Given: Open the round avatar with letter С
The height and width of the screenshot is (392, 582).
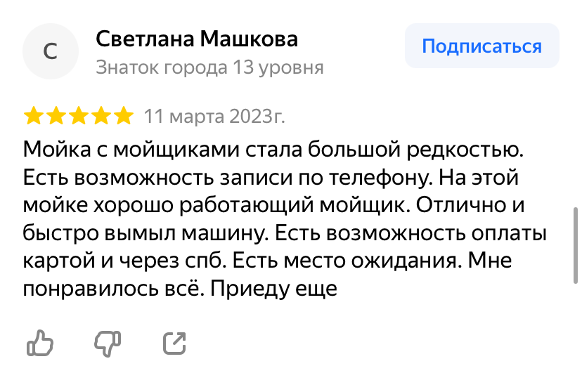Looking at the screenshot, I should pos(51,52).
